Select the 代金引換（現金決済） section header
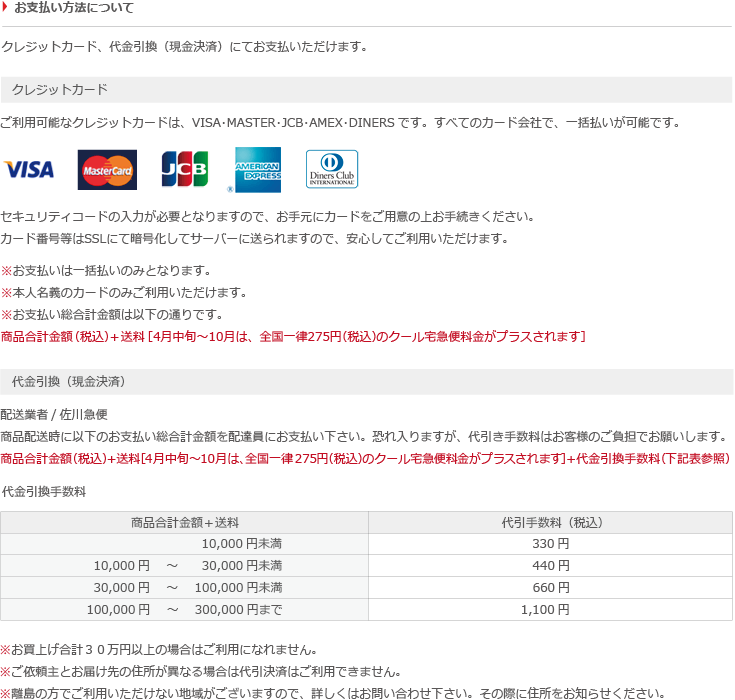This screenshot has height=700, width=735. click(366, 382)
